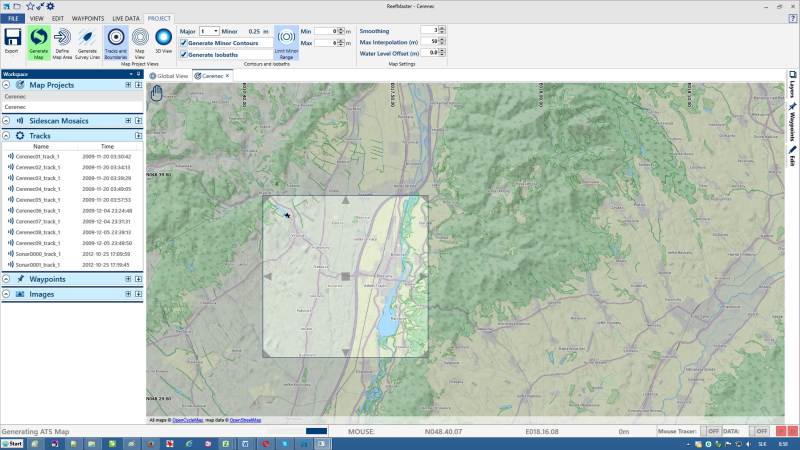Uncheck Generate Isobaths checkbox

pos(184,54)
